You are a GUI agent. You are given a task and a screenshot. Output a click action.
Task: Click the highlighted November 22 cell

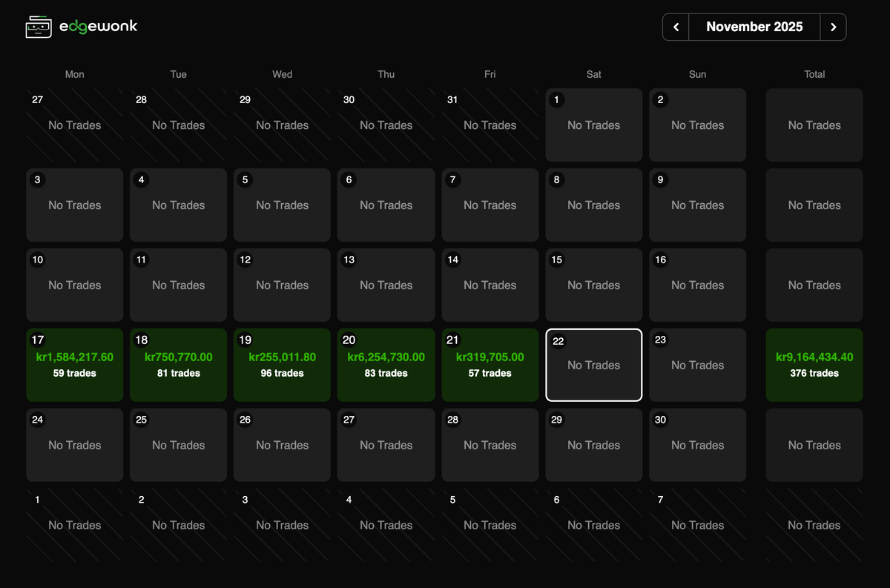point(594,365)
